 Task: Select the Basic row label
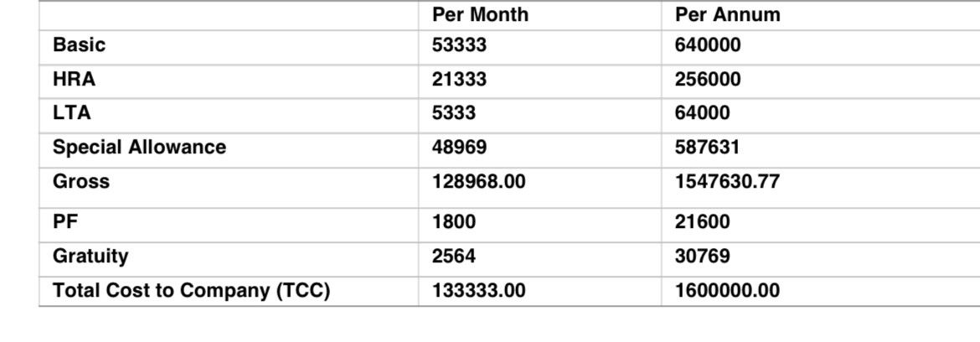pyautogui.click(x=80, y=45)
